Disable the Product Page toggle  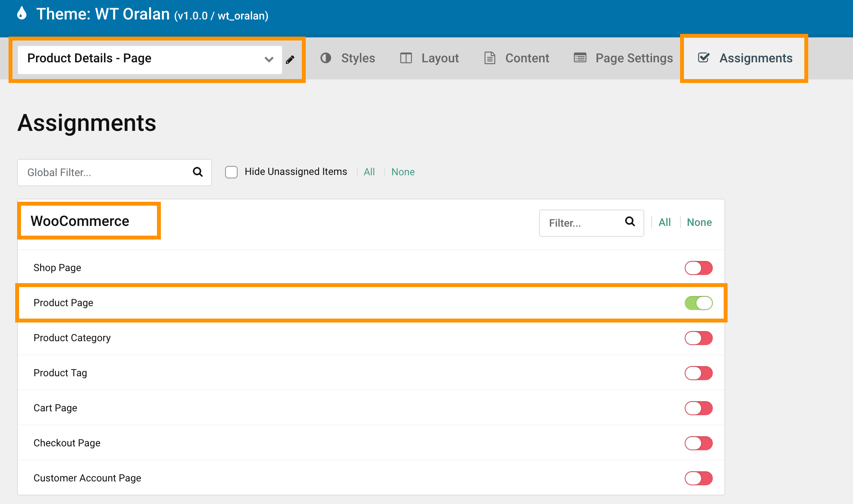699,303
